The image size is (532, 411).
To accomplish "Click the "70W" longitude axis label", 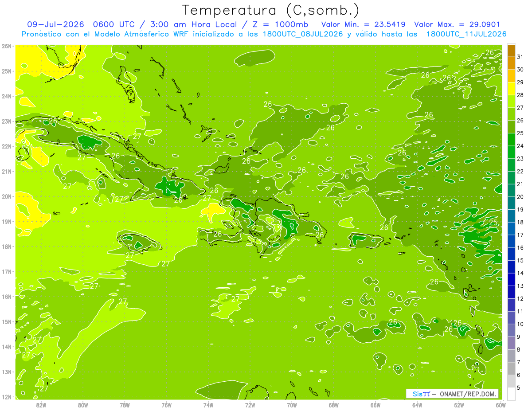I will (292, 405).
